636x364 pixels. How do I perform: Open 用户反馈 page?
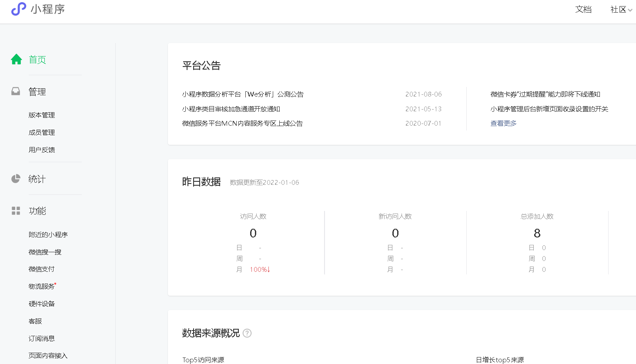(x=42, y=150)
